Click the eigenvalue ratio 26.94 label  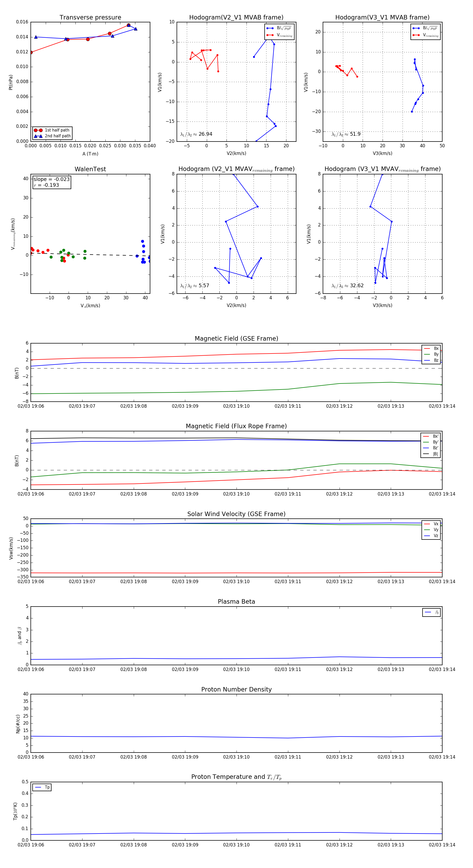click(196, 134)
